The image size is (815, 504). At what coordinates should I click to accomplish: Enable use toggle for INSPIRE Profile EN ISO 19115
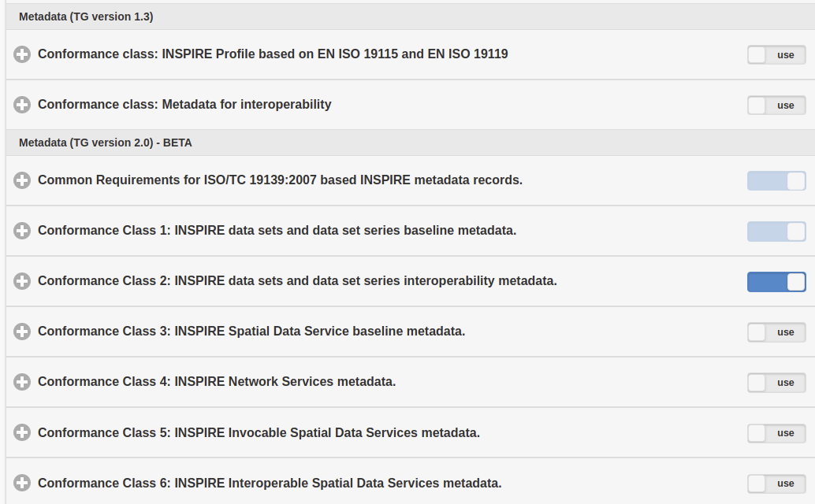pos(776,54)
